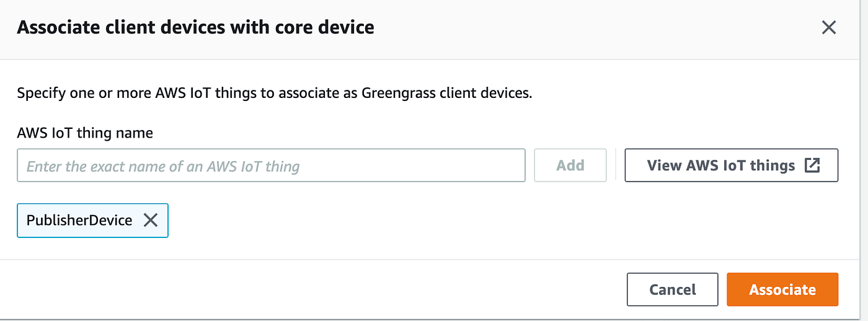Click the divider between Add and View

point(615,165)
